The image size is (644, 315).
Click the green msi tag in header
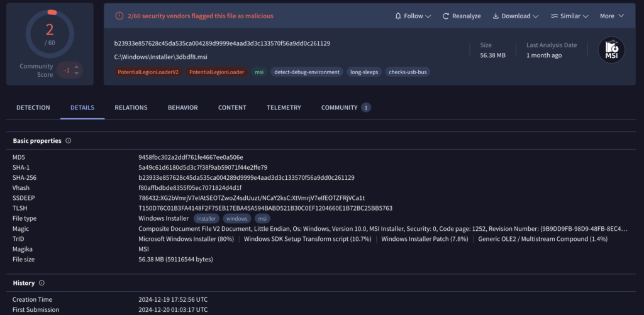[259, 72]
